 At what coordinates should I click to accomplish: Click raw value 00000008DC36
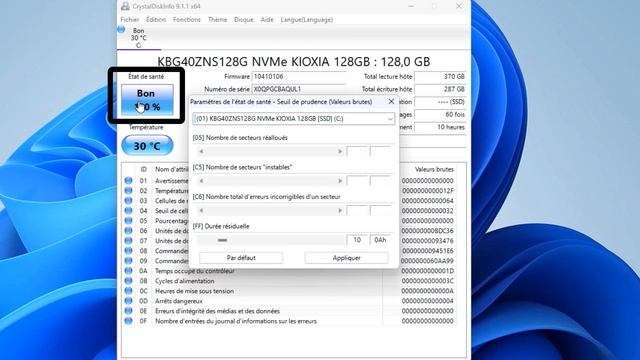[427, 231]
